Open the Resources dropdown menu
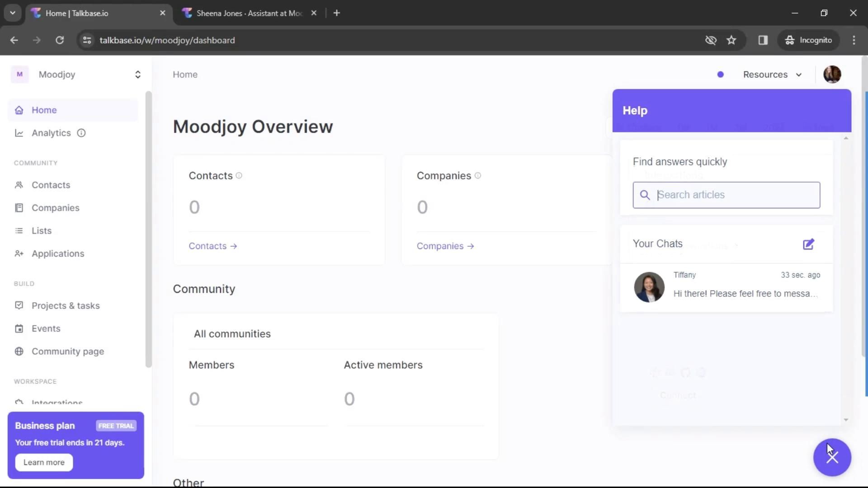This screenshot has width=868, height=488. pyautogui.click(x=772, y=75)
